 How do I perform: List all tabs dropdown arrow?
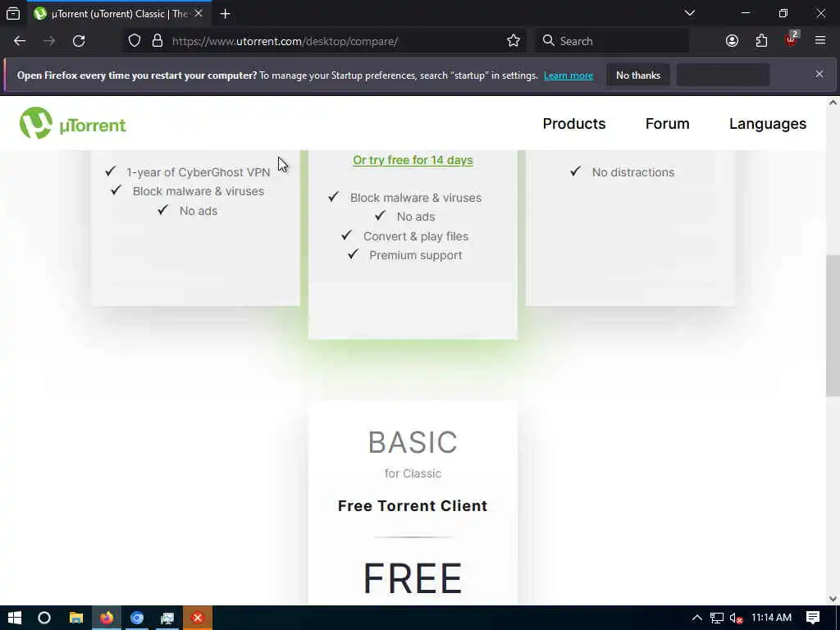(689, 13)
